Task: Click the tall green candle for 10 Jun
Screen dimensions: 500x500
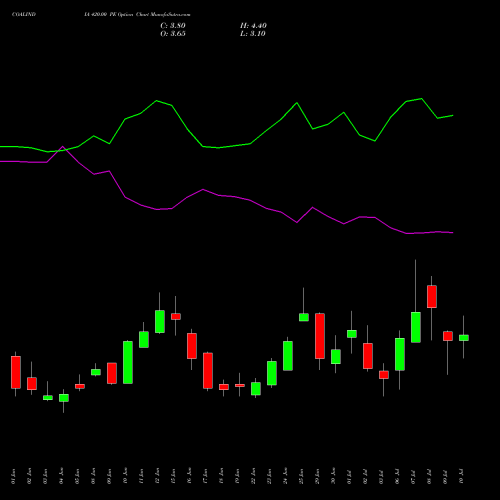Action: [128, 362]
